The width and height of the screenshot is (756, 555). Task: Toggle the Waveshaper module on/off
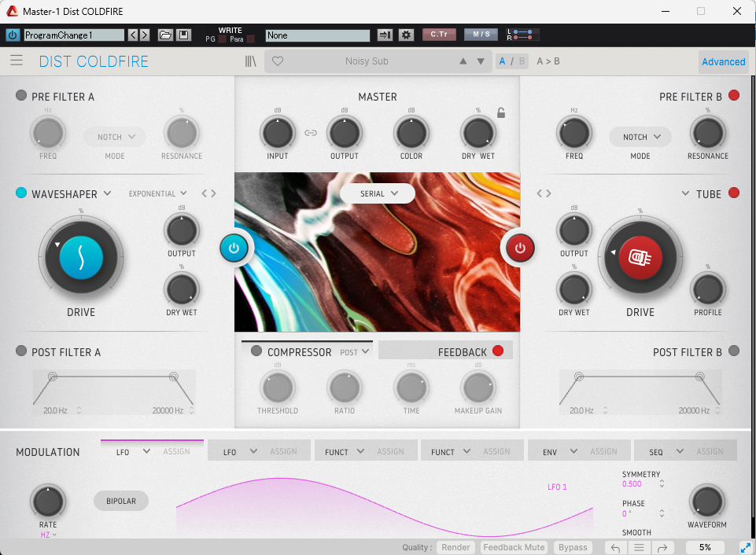[x=21, y=193]
